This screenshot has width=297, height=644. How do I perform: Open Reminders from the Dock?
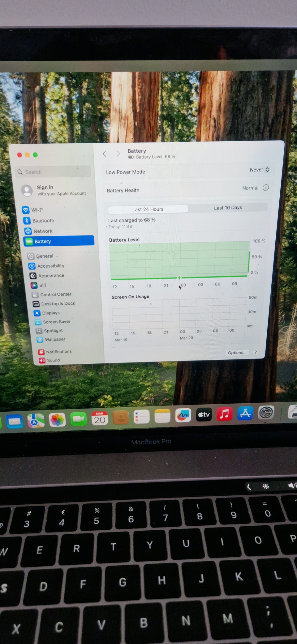(x=141, y=417)
